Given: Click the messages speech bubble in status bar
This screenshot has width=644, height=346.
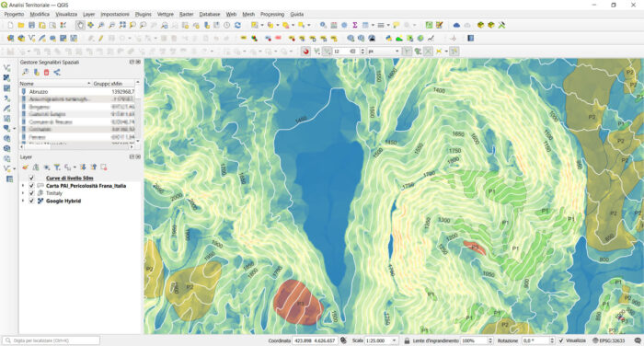Looking at the screenshot, I should [638, 340].
